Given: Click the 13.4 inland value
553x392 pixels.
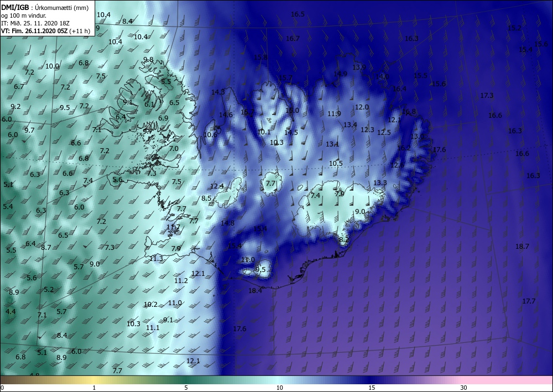Looking at the screenshot, I should pyautogui.click(x=350, y=125).
